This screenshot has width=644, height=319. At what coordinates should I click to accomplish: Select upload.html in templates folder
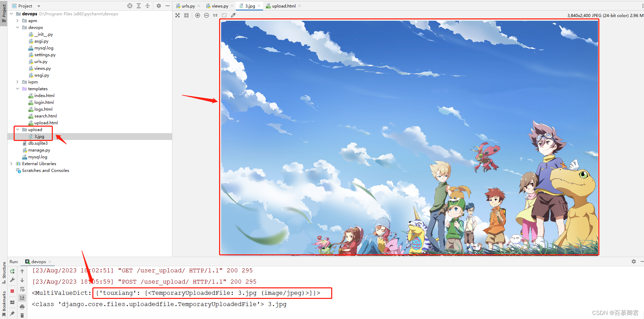tap(46, 123)
